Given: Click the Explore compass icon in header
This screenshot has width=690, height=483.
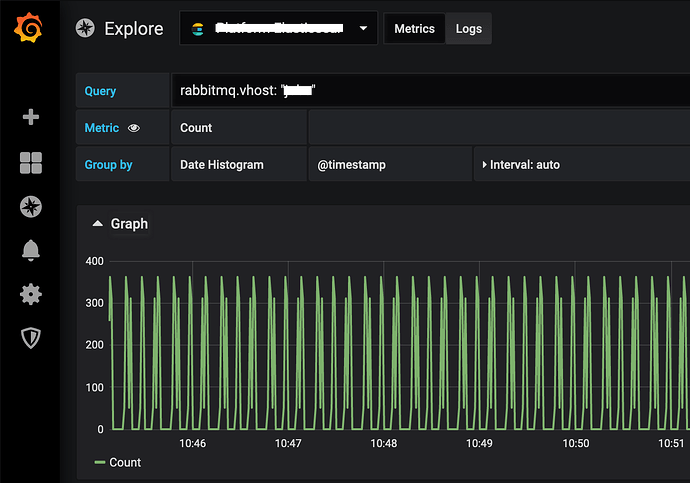Looking at the screenshot, I should pos(86,29).
